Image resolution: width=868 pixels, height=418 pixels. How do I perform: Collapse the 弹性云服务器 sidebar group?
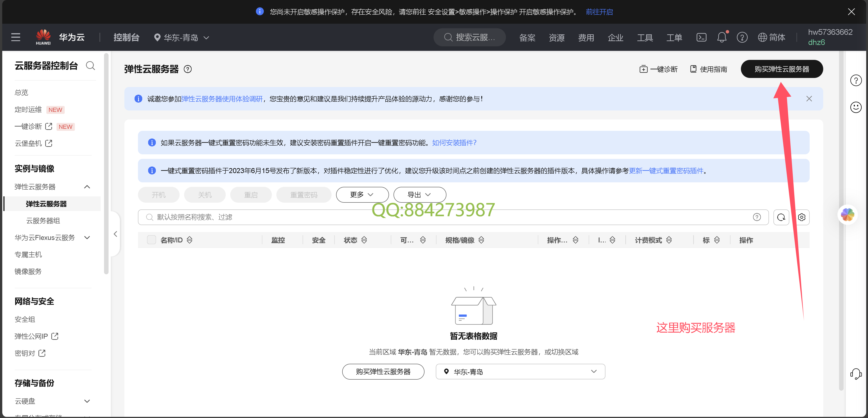[87, 187]
